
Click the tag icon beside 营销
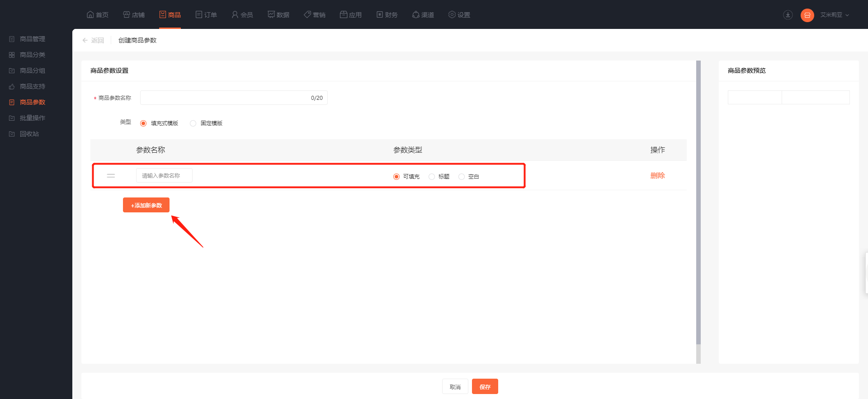click(x=307, y=14)
